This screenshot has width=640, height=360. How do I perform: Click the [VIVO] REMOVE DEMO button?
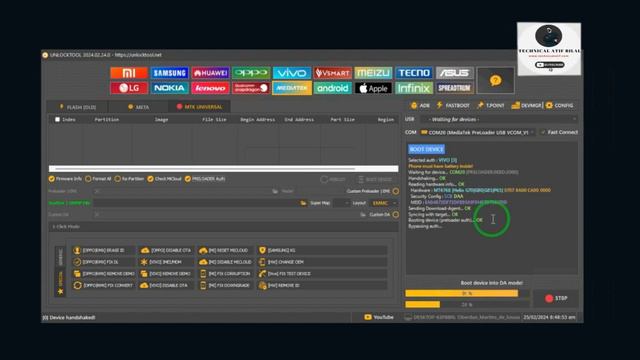pyautogui.click(x=166, y=274)
